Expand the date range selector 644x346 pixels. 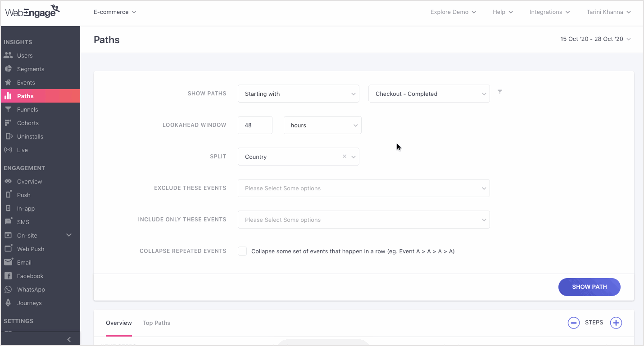pyautogui.click(x=595, y=39)
